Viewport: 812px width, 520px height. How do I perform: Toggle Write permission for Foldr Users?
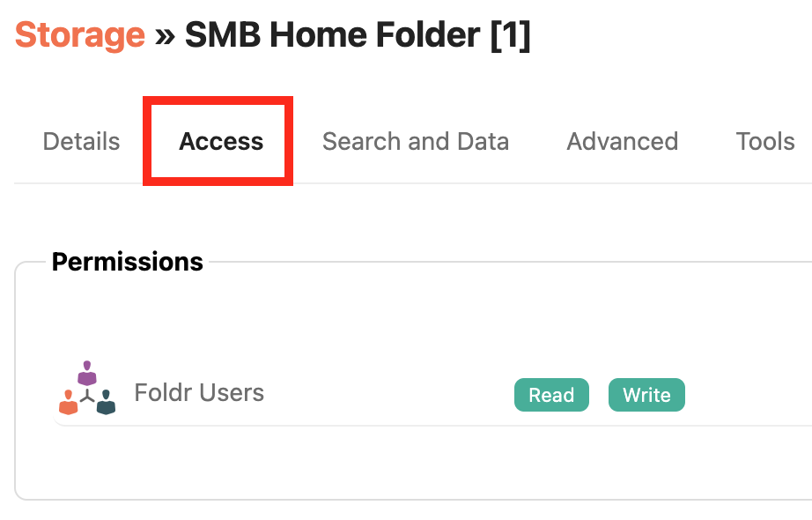(646, 395)
